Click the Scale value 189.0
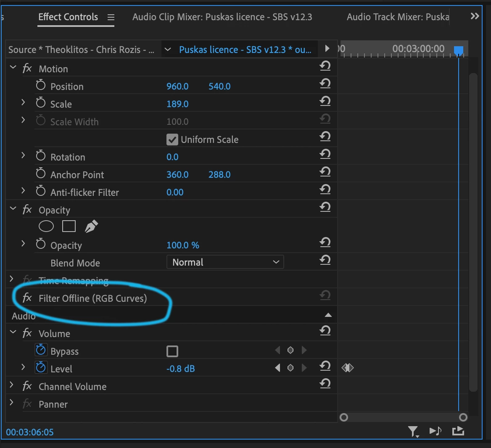491x448 pixels. coord(177,104)
